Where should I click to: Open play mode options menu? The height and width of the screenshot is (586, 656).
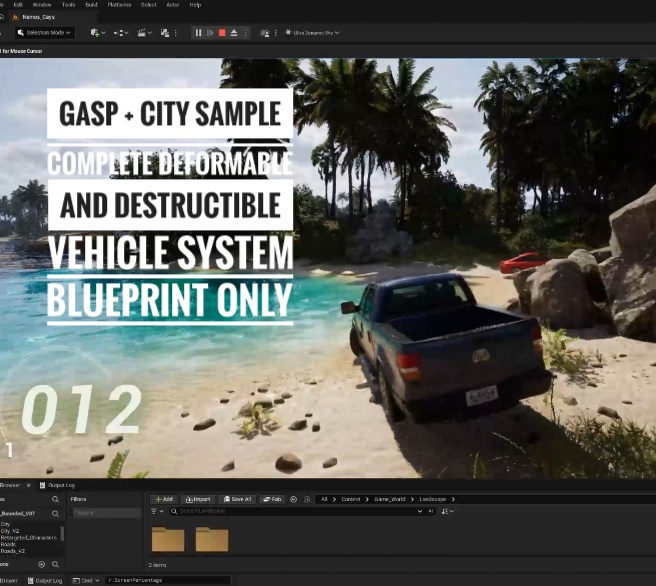(246, 33)
